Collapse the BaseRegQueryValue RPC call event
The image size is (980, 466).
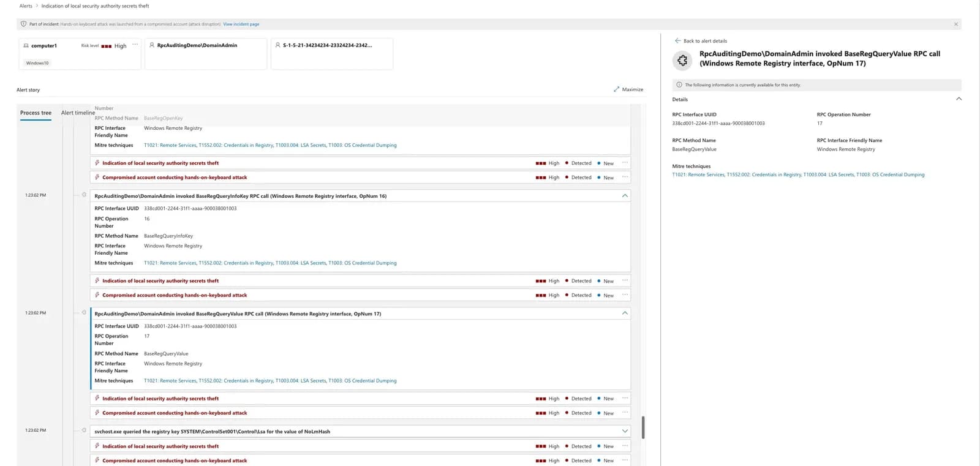click(625, 314)
